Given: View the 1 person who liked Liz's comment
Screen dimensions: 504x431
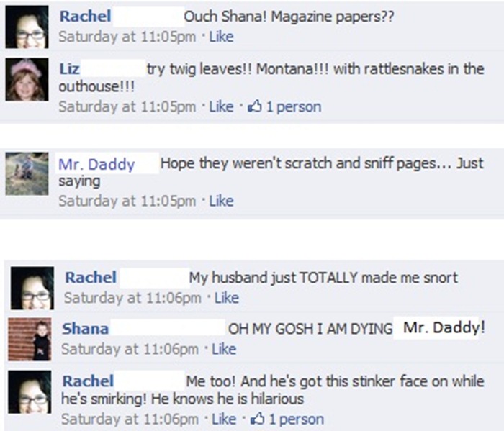Looking at the screenshot, I should coord(294,106).
